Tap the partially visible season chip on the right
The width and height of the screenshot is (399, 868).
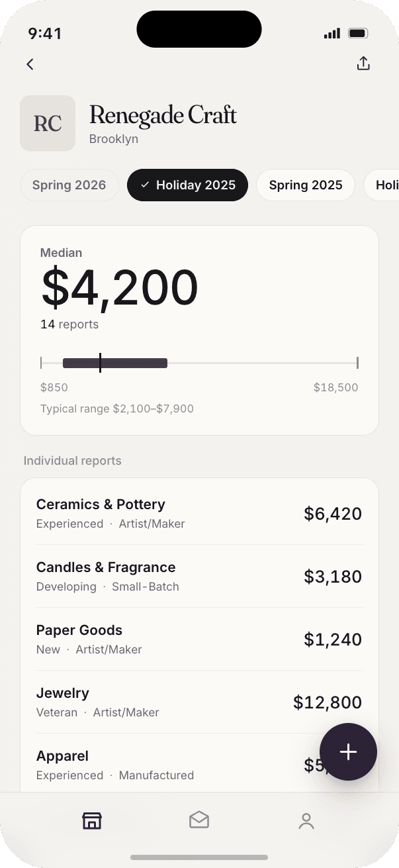(x=387, y=185)
